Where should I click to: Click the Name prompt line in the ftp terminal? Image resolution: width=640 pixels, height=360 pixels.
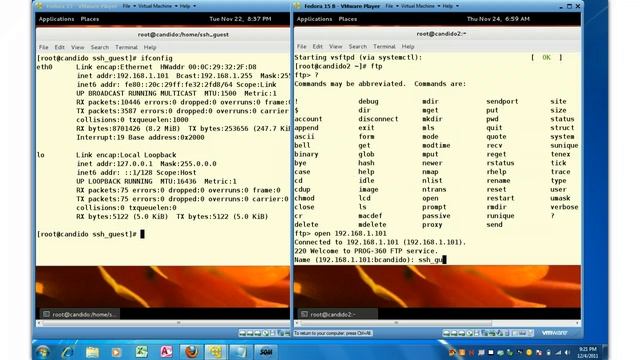coord(370,260)
